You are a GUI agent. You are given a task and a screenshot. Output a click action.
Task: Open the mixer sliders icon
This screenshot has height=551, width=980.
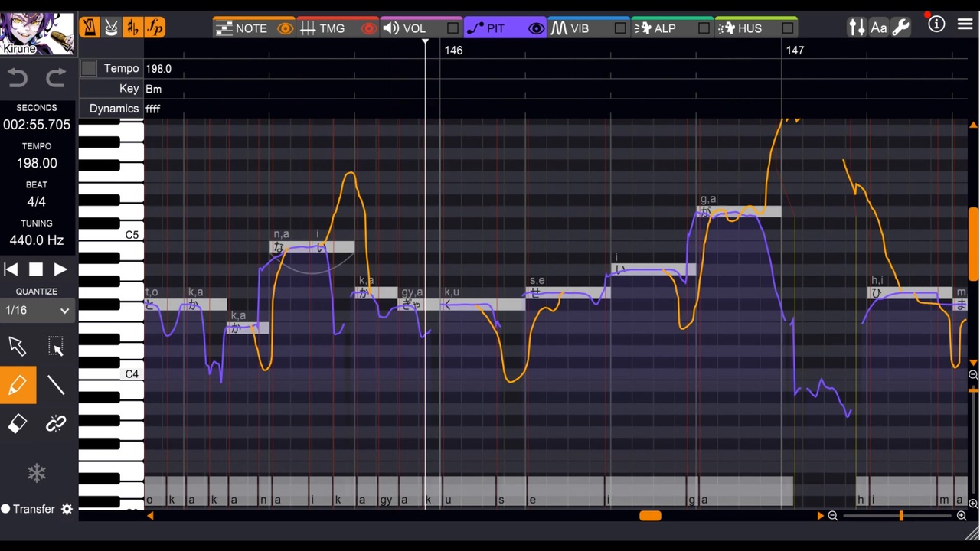tap(857, 28)
